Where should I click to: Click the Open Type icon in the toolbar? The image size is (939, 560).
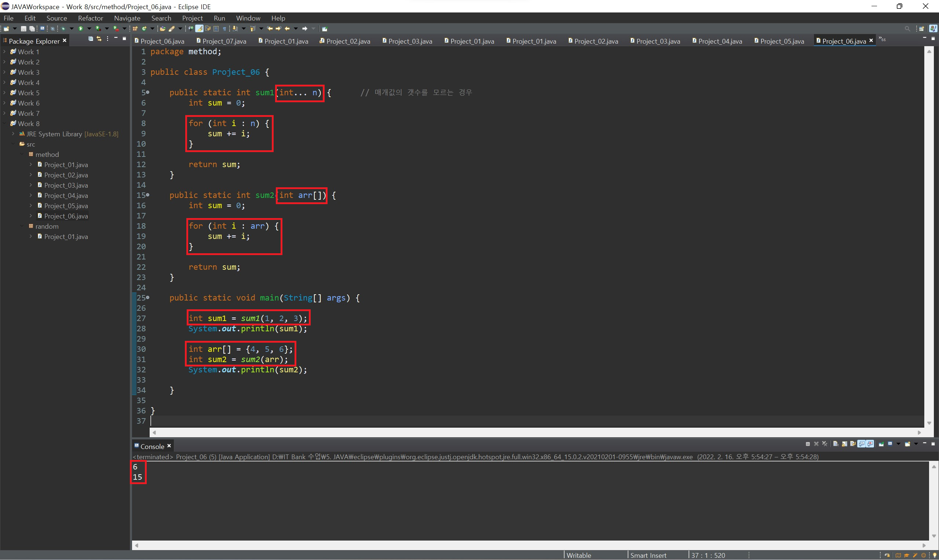coord(163,29)
